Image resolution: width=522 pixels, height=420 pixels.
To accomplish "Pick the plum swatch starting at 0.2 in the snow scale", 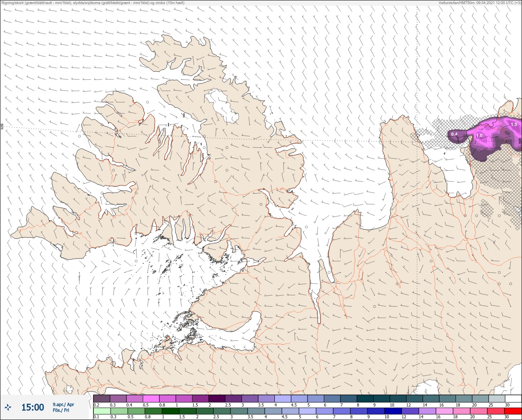I will click(102, 398).
